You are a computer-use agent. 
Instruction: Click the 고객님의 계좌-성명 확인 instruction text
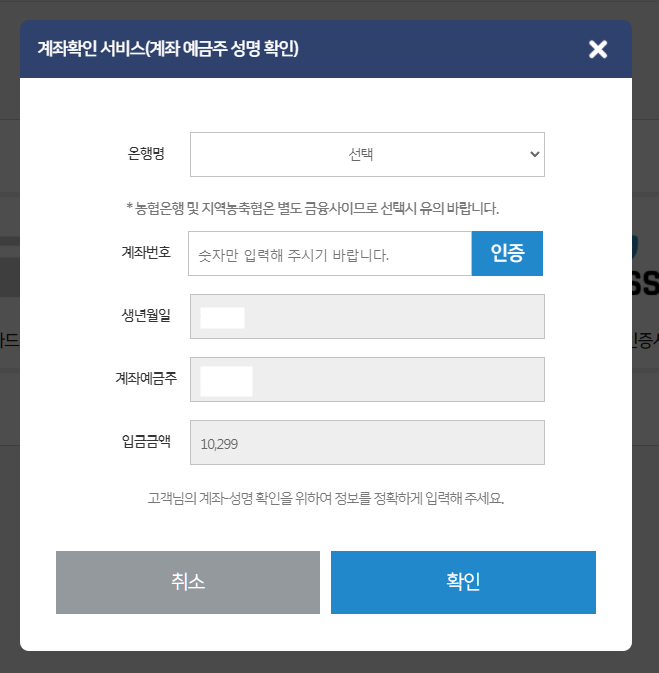pyautogui.click(x=325, y=497)
